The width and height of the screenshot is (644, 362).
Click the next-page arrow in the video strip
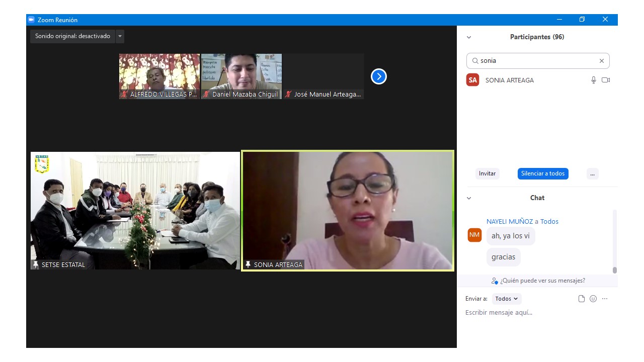coord(378,76)
